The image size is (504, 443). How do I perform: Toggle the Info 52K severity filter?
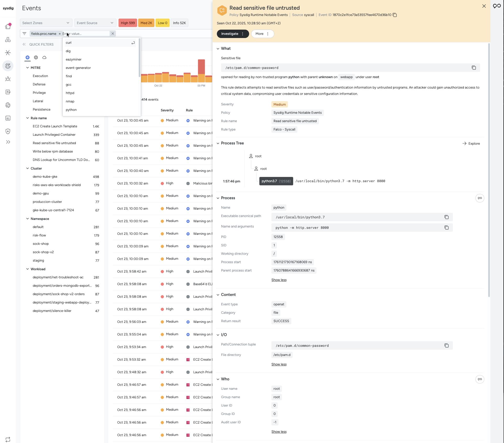pos(179,23)
